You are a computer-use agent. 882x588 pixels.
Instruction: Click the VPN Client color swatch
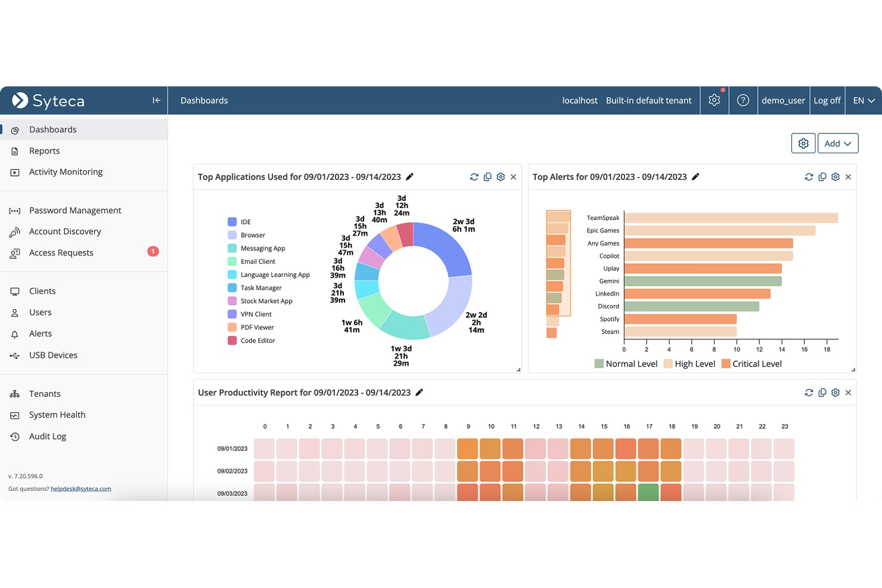pyautogui.click(x=232, y=314)
